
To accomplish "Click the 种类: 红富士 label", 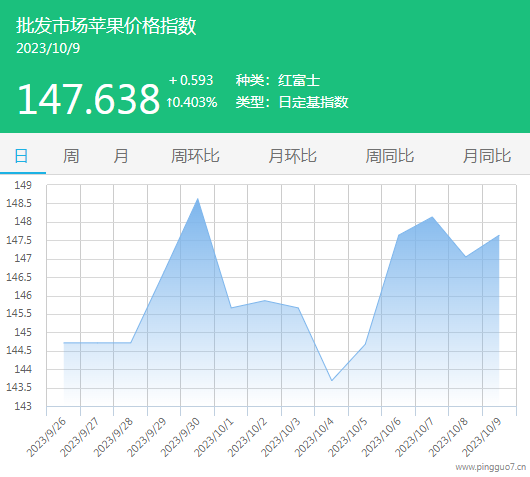I will tap(278, 80).
